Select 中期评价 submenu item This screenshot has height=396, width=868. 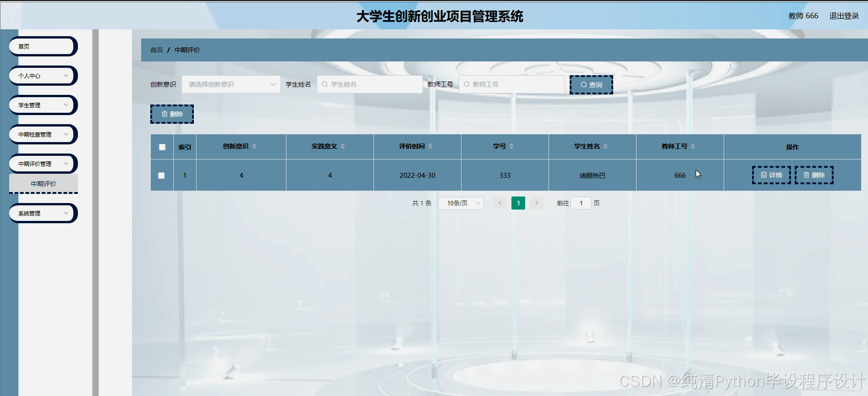point(44,184)
